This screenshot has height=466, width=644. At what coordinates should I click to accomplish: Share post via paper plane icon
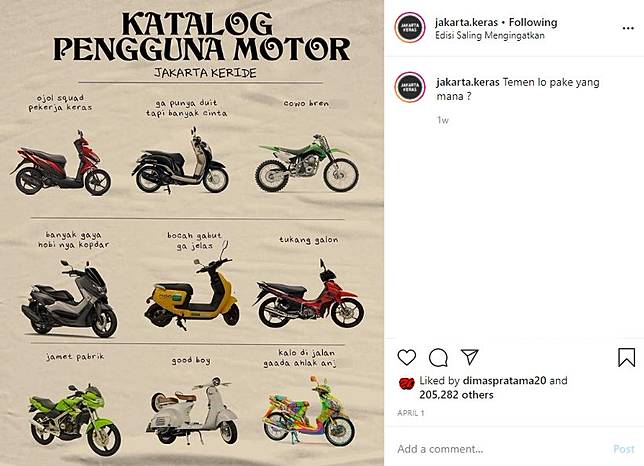[470, 357]
